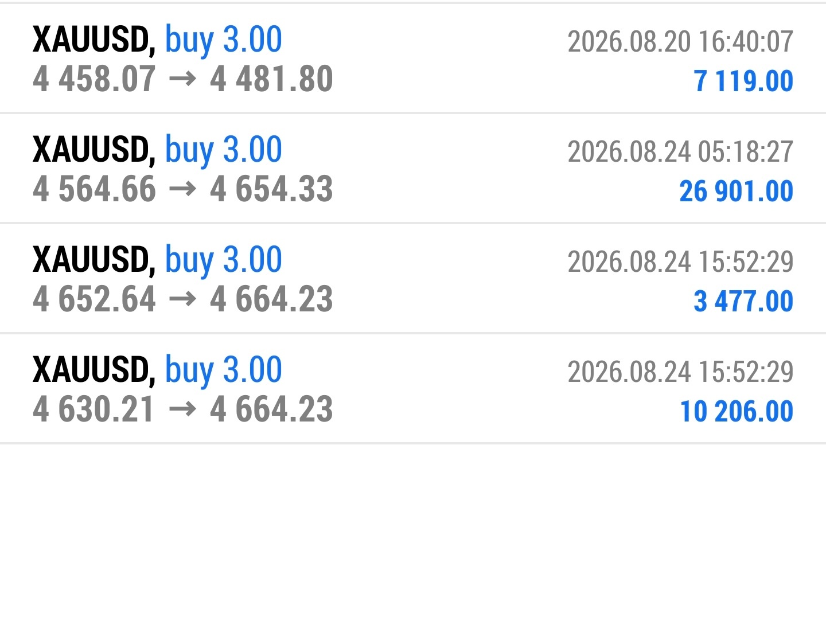Image resolution: width=826 pixels, height=644 pixels.
Task: Tap the 4 630.21 → 4 664.23 price line
Action: [182, 409]
